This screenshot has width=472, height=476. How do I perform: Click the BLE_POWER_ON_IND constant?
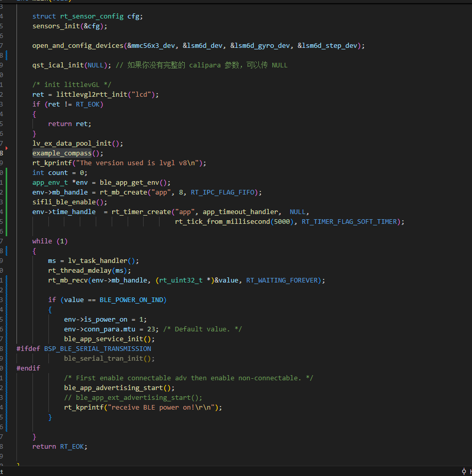(x=133, y=300)
